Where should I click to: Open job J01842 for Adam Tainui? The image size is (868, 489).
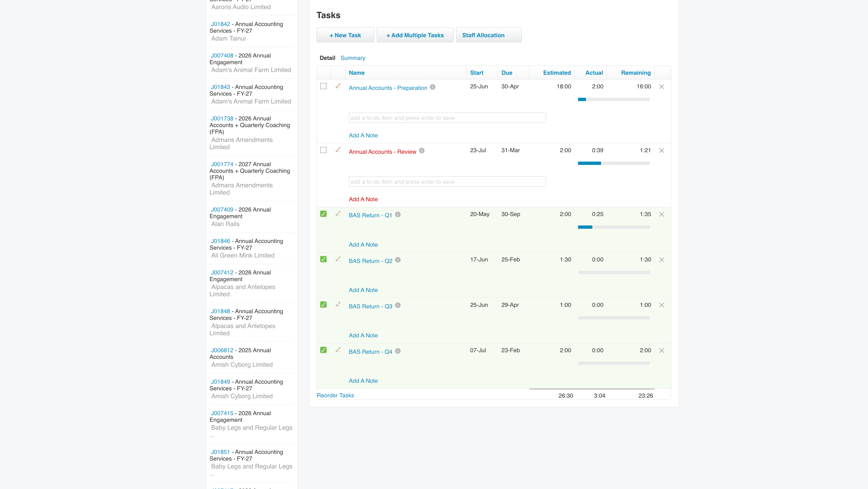point(220,24)
